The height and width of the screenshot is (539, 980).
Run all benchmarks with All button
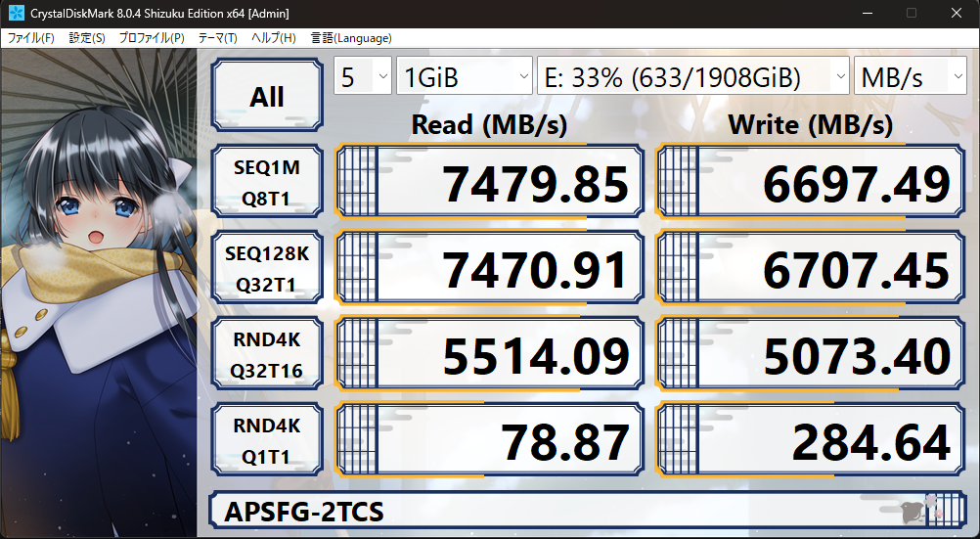coord(267,95)
